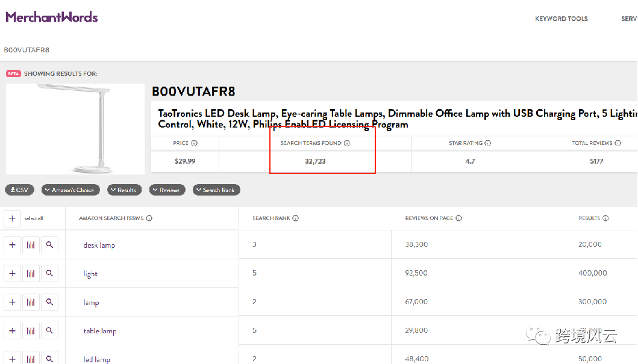Open the Keyword Tools menu
This screenshot has width=638, height=364.
point(561,19)
